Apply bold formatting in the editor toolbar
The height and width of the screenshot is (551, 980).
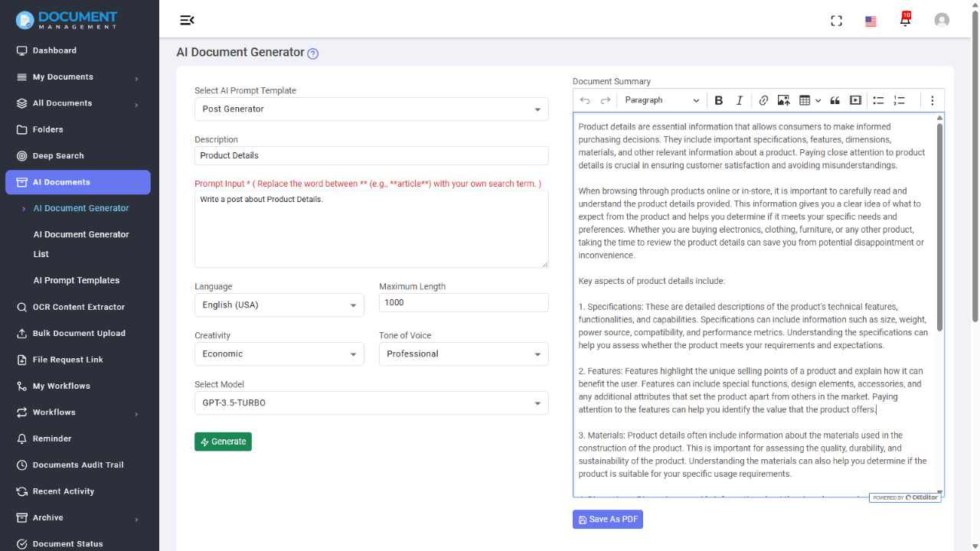coord(718,100)
